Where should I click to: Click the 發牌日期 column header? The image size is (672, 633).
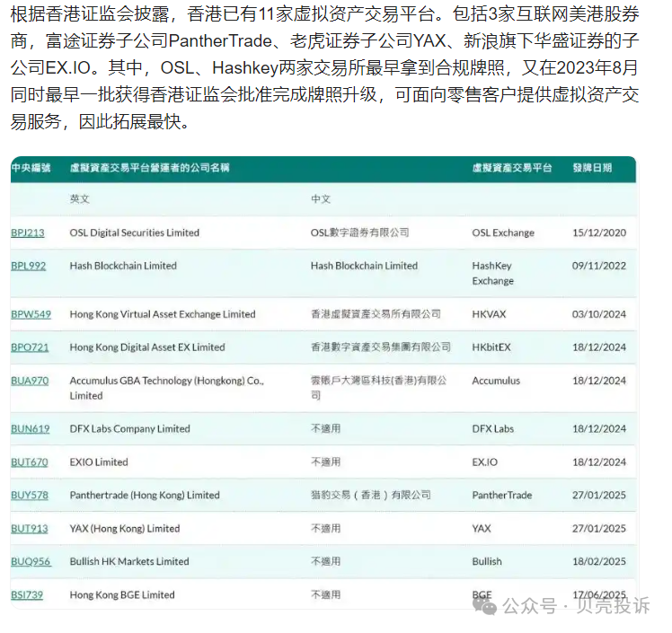tap(592, 168)
